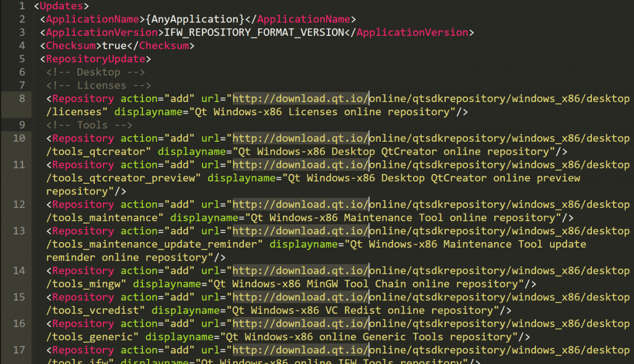Click the download.qt.io URL on line 17
This screenshot has height=364, width=634.
(x=300, y=350)
